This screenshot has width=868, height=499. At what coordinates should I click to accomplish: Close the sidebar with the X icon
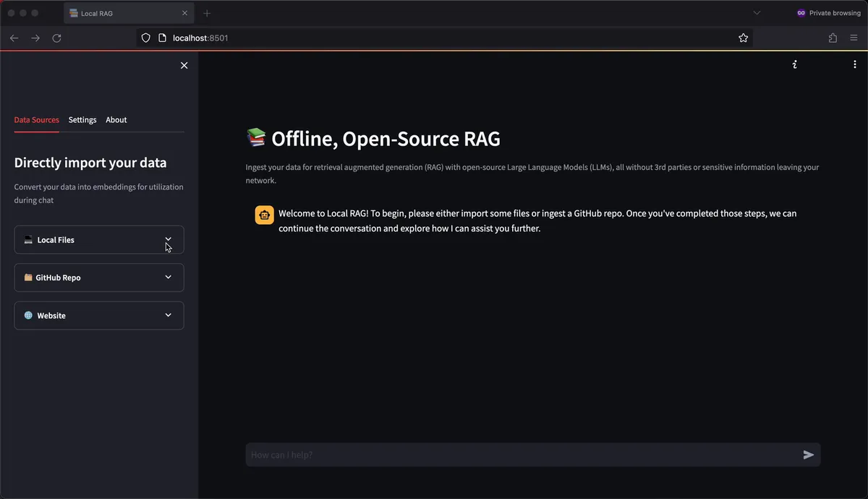click(x=184, y=65)
